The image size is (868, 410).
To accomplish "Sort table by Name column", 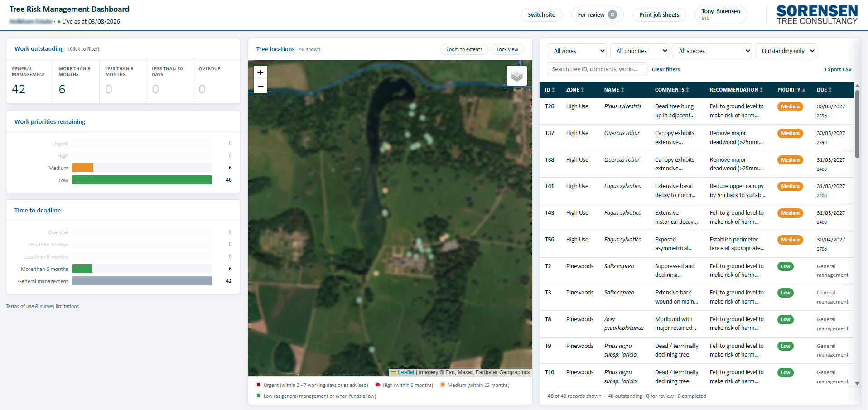I will tap(614, 90).
